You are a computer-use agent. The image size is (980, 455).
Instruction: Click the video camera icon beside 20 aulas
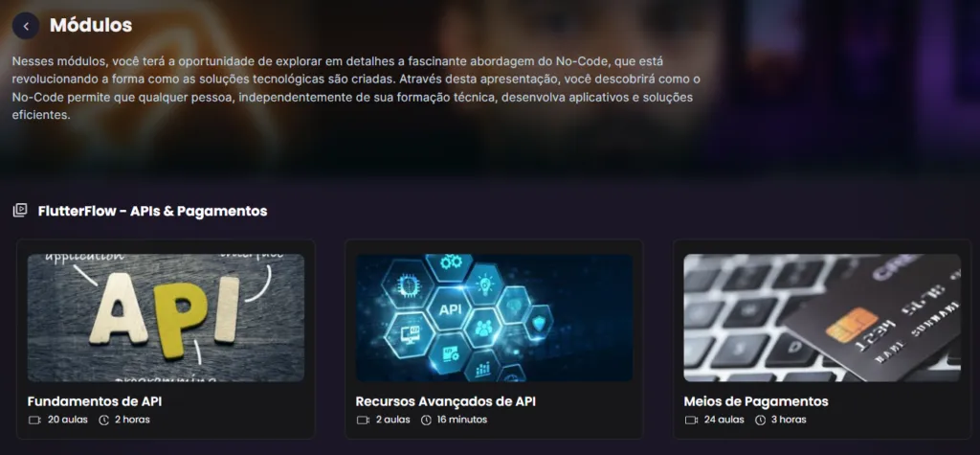pyautogui.click(x=35, y=420)
